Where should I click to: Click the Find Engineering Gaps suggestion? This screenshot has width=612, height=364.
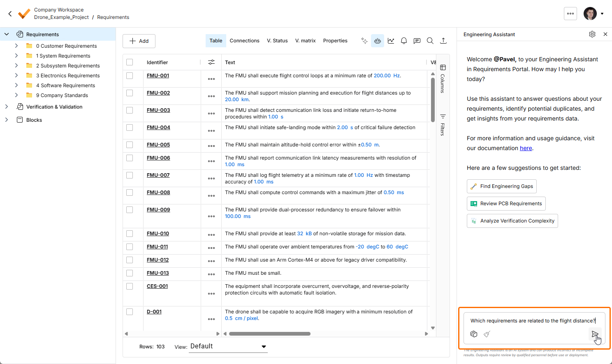(x=502, y=186)
